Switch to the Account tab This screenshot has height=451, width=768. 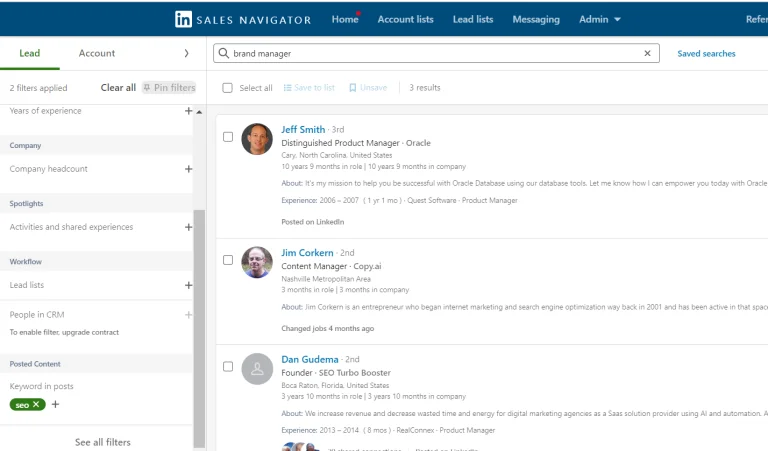click(x=97, y=53)
